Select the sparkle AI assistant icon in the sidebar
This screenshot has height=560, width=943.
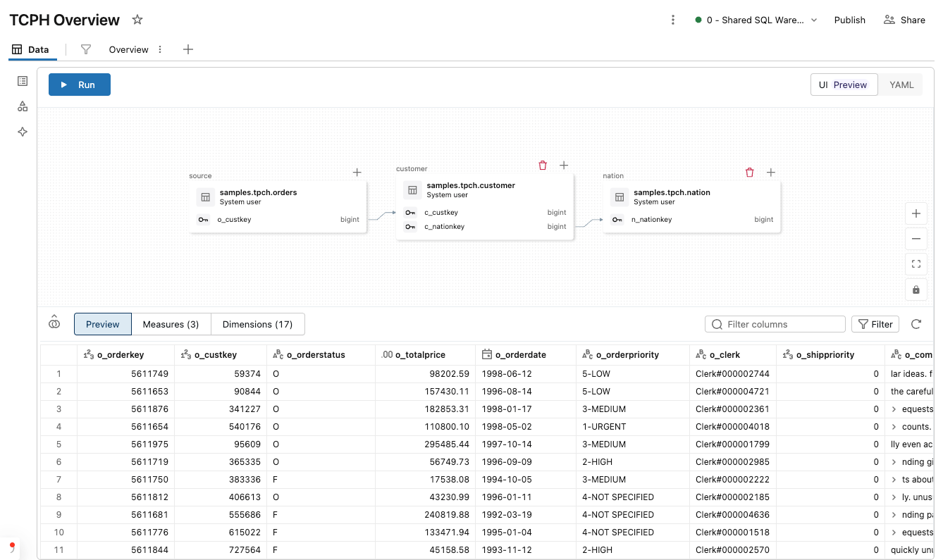pos(22,132)
